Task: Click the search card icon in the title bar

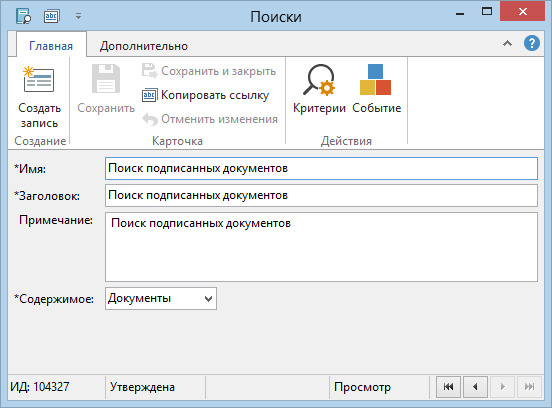Action: coord(23,16)
